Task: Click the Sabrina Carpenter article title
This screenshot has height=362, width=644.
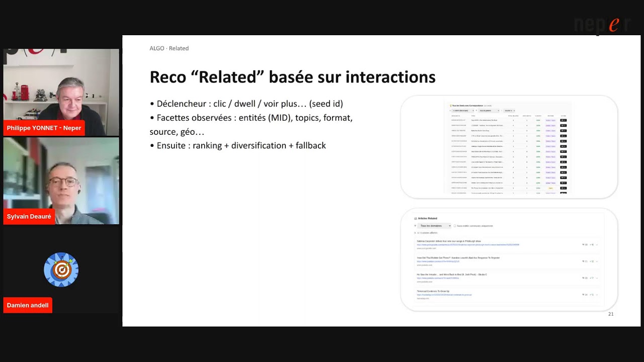Action: pyautogui.click(x=449, y=241)
